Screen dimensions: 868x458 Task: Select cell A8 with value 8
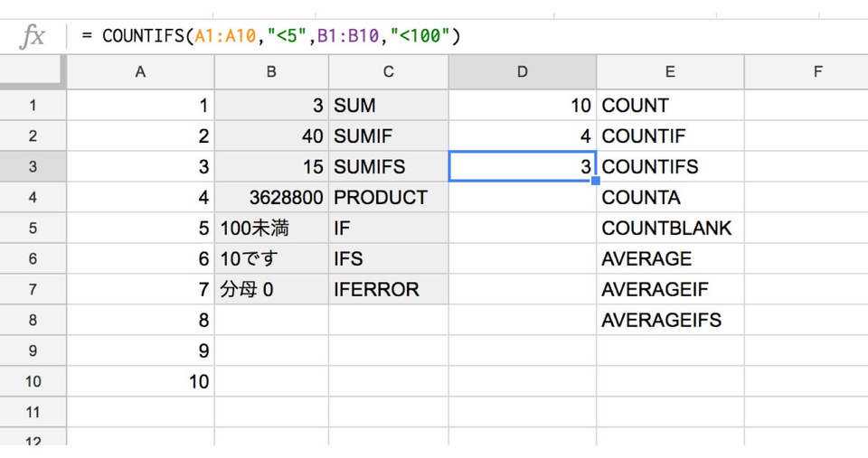pos(141,321)
